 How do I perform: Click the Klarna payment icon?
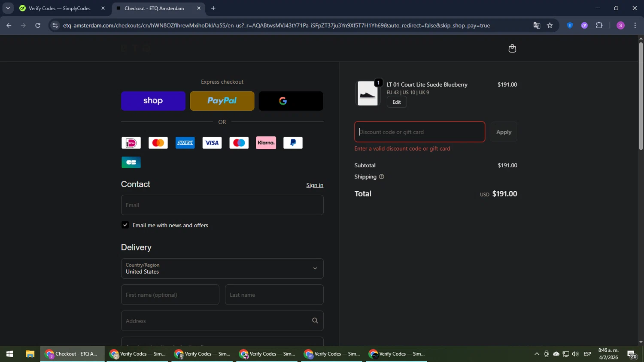click(266, 143)
